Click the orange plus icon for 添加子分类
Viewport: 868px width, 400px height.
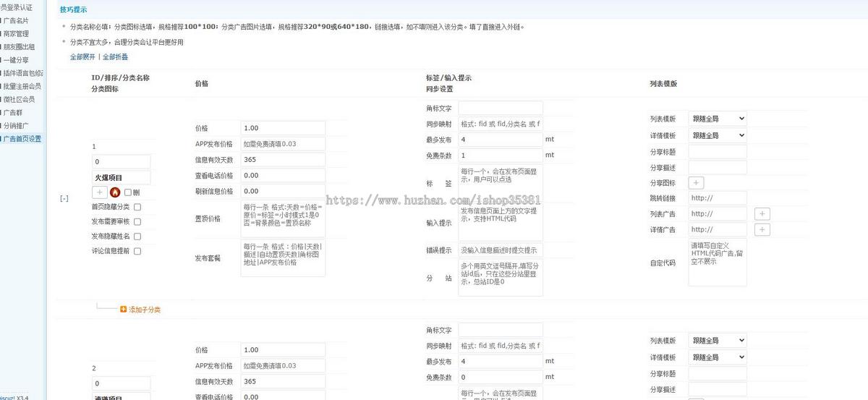point(124,309)
